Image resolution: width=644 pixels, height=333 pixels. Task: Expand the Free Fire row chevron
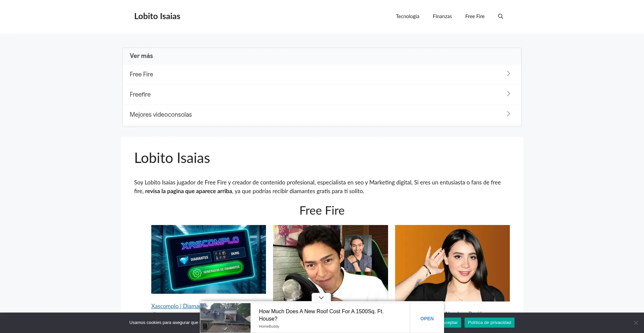coord(508,74)
